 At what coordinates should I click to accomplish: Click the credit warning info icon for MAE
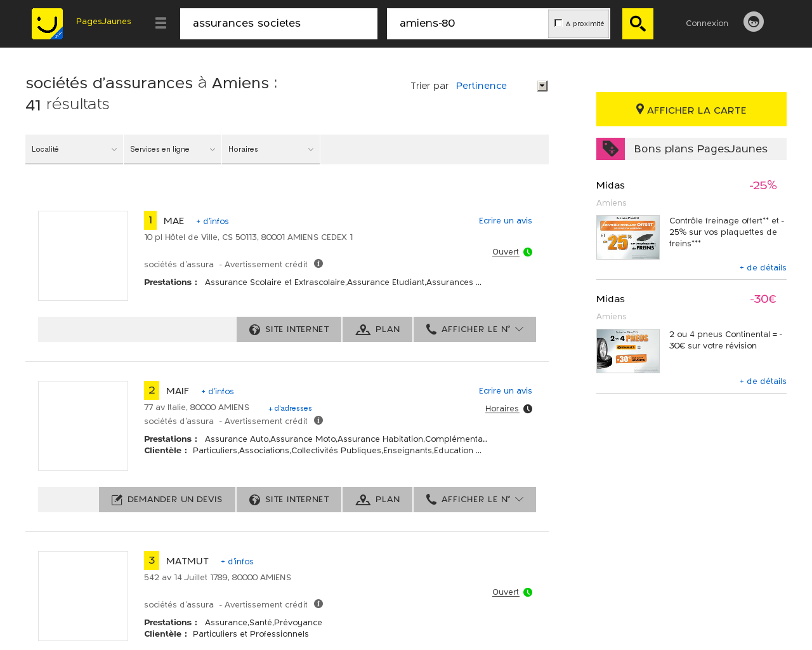[x=318, y=263]
